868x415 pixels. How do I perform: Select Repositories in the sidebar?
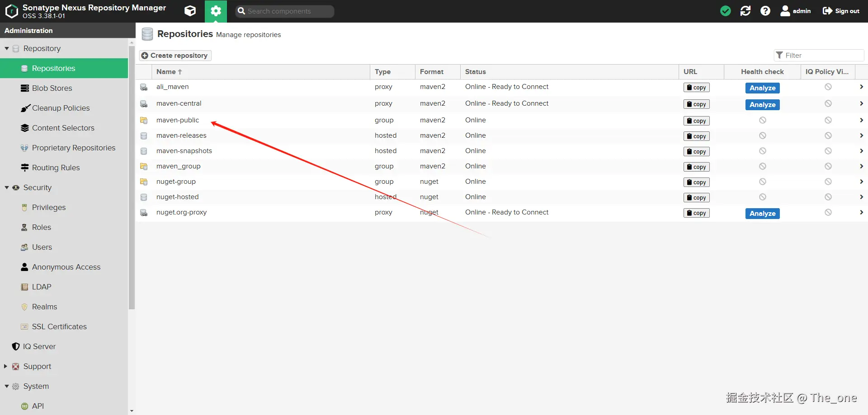click(64, 68)
